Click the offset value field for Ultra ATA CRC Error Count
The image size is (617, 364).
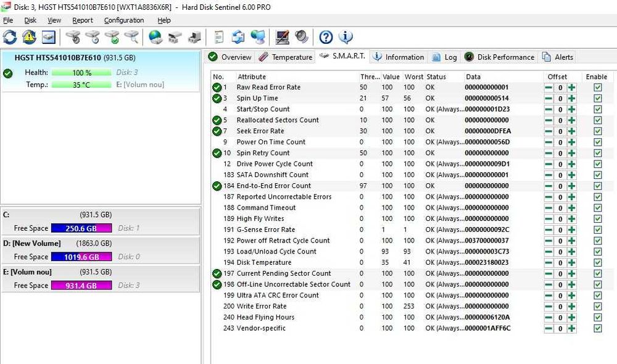coord(560,296)
